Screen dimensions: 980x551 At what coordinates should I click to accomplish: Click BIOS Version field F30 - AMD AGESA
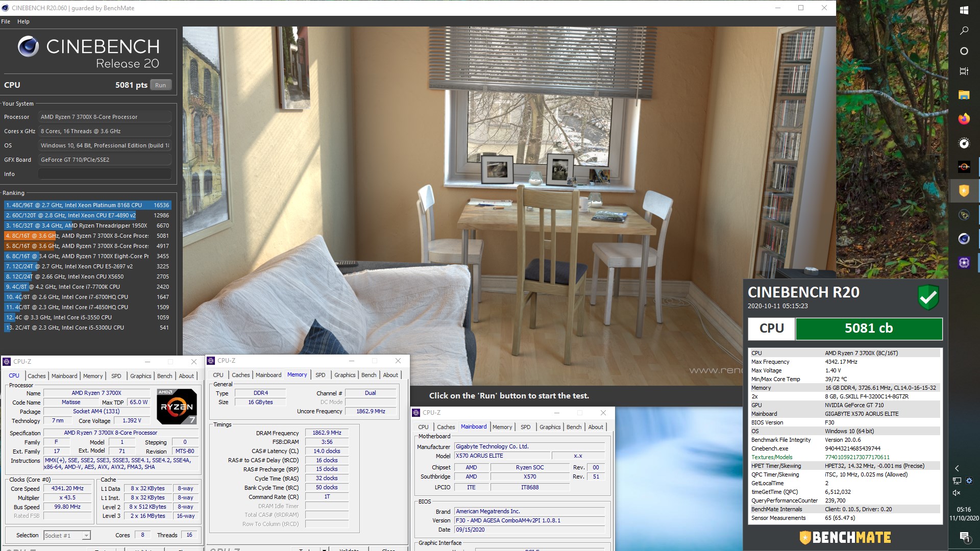(x=529, y=520)
